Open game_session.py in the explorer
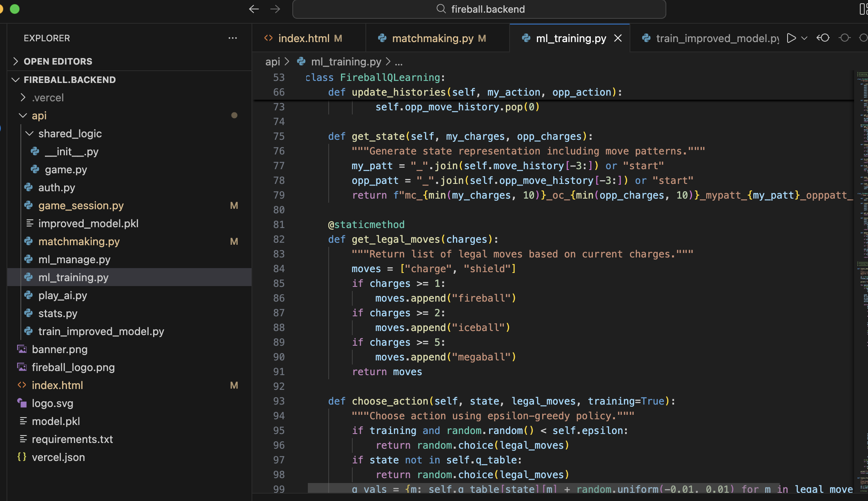The height and width of the screenshot is (501, 868). click(81, 206)
